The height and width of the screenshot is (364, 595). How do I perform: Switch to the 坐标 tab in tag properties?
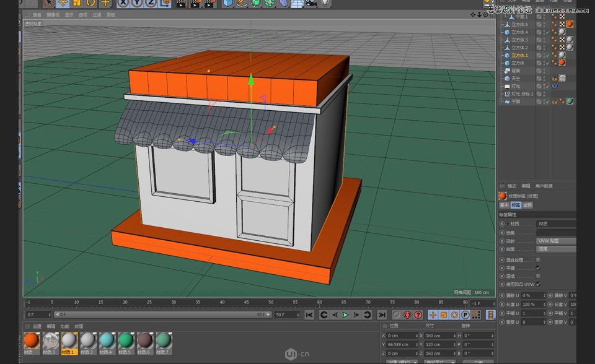528,206
